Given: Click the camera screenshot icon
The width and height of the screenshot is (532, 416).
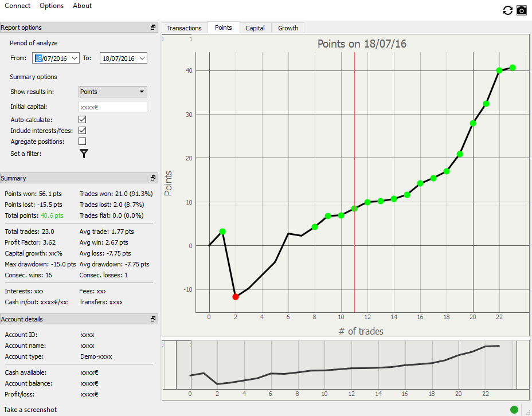Looking at the screenshot, I should point(522,10).
